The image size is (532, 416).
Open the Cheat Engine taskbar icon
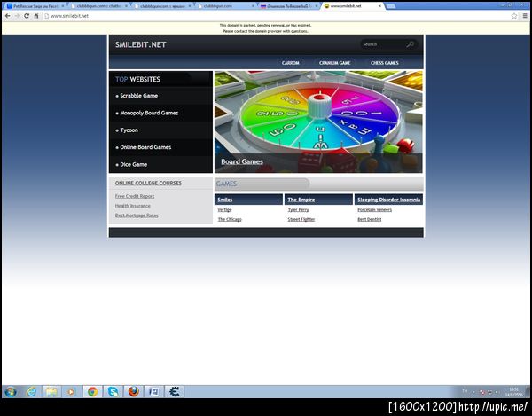174,392
